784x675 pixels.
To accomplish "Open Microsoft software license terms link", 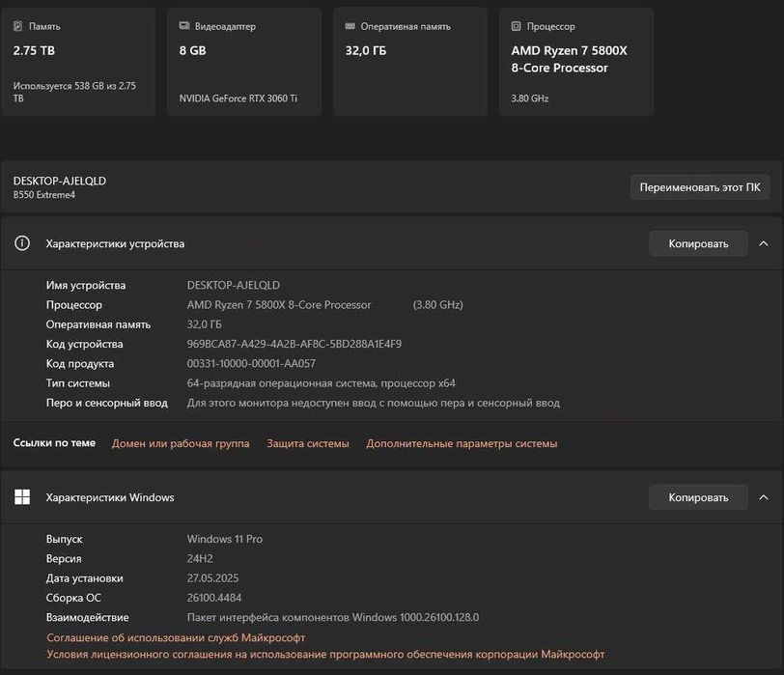I will [325, 654].
